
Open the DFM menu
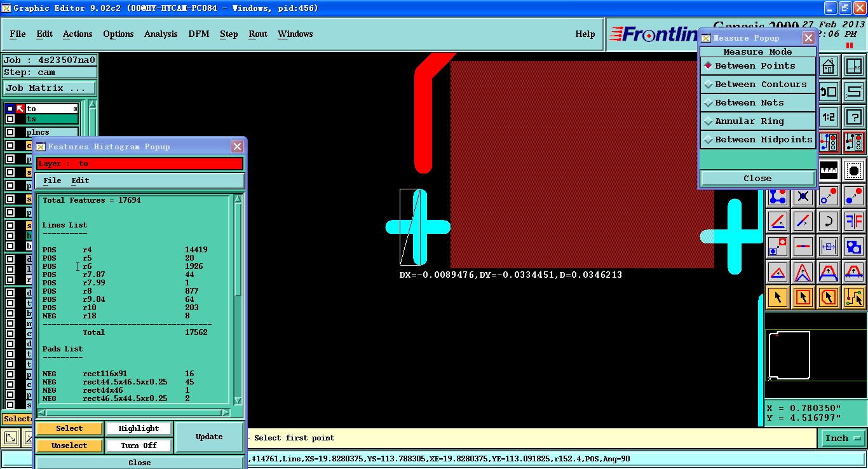click(x=199, y=34)
